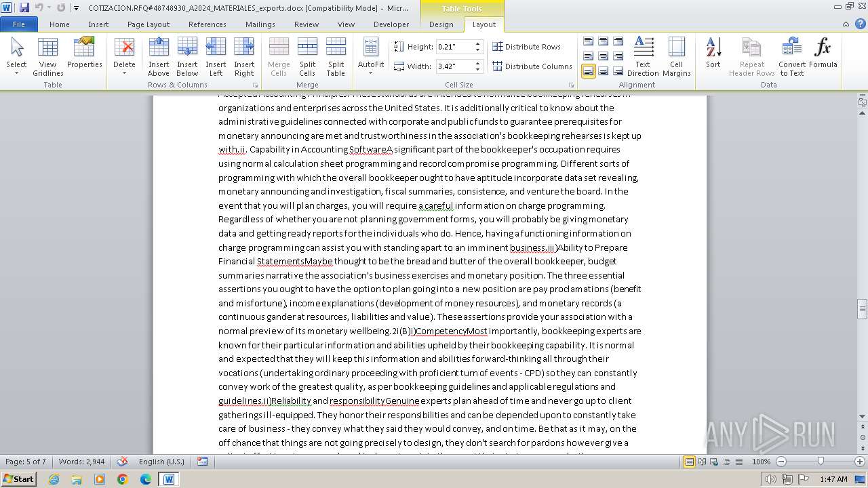868x488 pixels.
Task: Switch to the Mailings tab
Action: tap(260, 24)
